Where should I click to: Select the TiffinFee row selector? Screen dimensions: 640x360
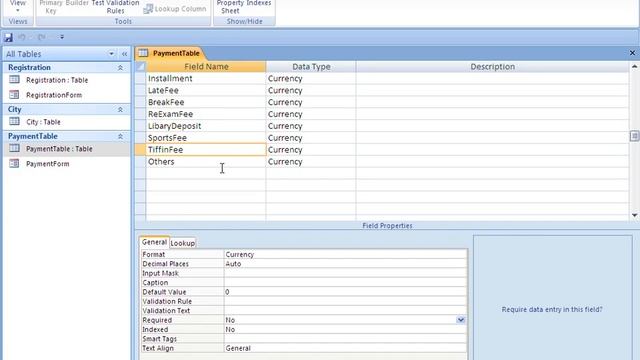[x=140, y=150]
